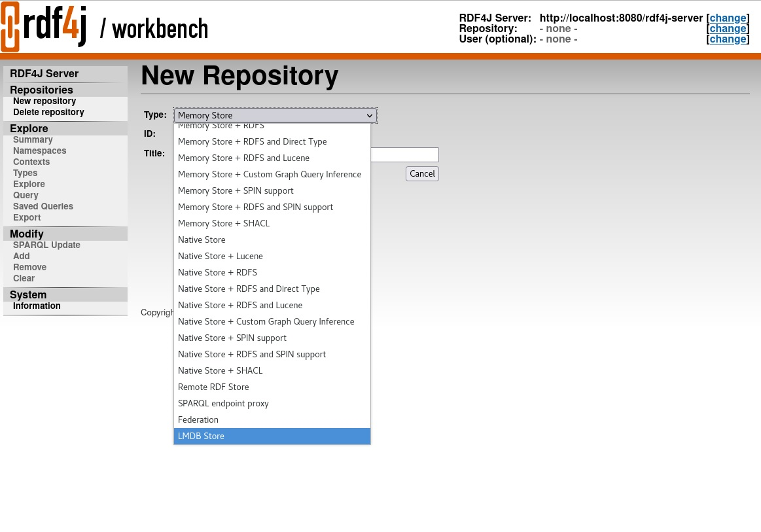Image resolution: width=761 pixels, height=532 pixels.
Task: Select Memory Store + RDFS and Lucene
Action: [x=272, y=158]
